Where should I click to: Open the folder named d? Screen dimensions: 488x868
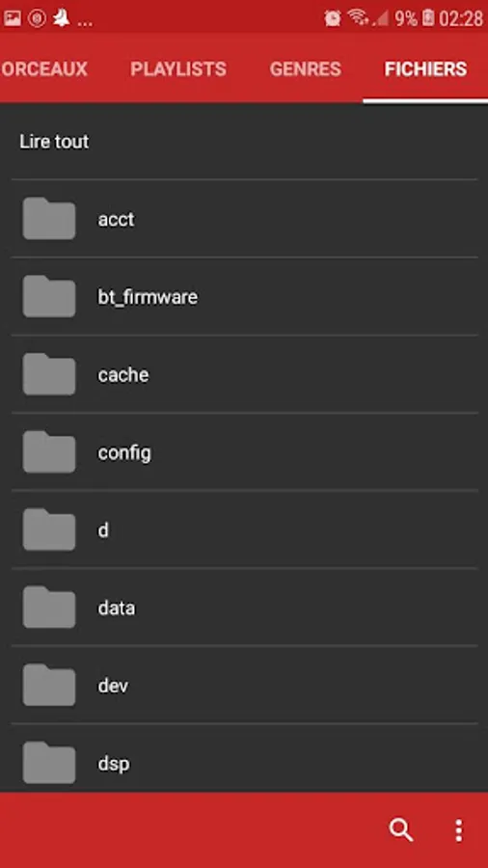coord(244,529)
